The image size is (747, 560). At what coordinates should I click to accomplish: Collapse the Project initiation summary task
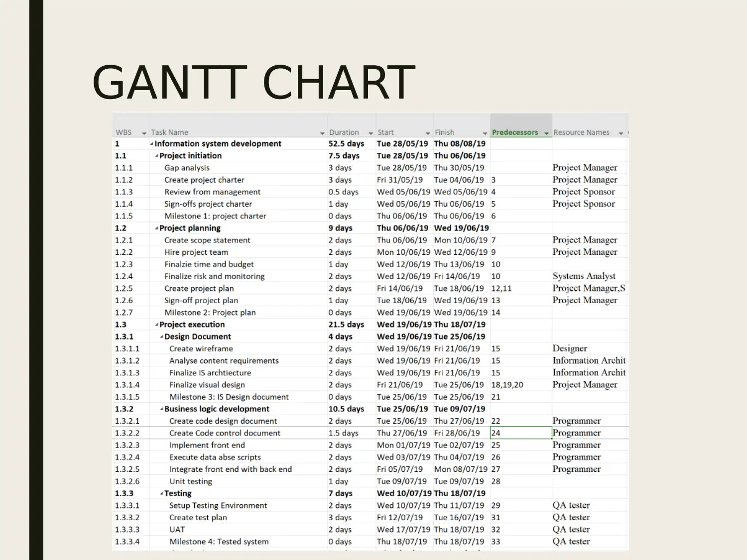click(157, 156)
